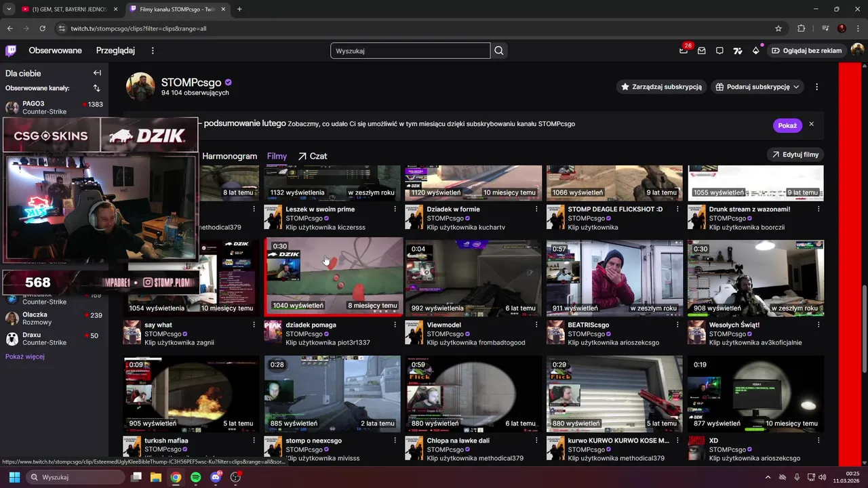The width and height of the screenshot is (868, 488).
Task: Play the dziadek pomaga clip thumbnail
Action: pos(334,277)
